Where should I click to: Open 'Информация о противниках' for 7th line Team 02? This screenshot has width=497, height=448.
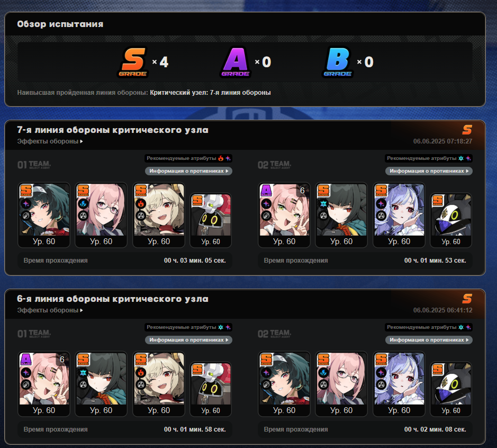click(x=429, y=171)
